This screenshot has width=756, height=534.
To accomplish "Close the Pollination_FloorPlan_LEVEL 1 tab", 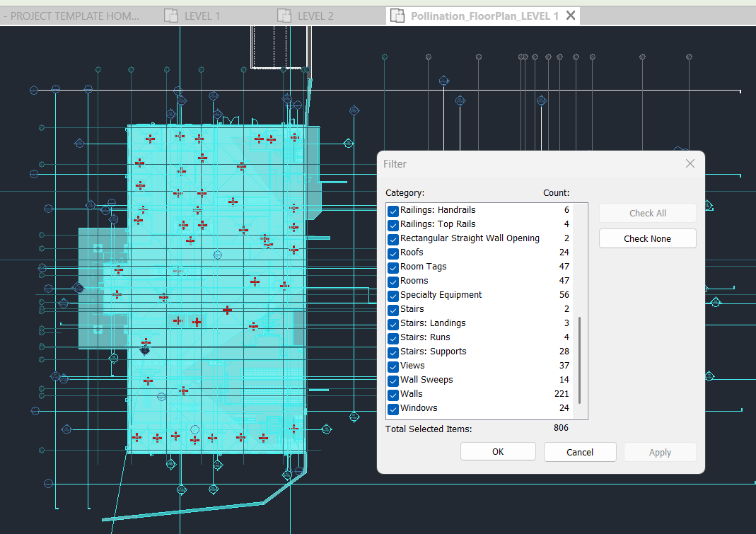I will tap(571, 16).
